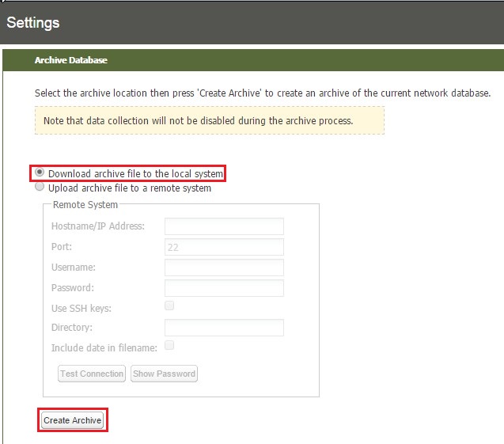Enable the Use SSH keys checkbox

click(169, 305)
